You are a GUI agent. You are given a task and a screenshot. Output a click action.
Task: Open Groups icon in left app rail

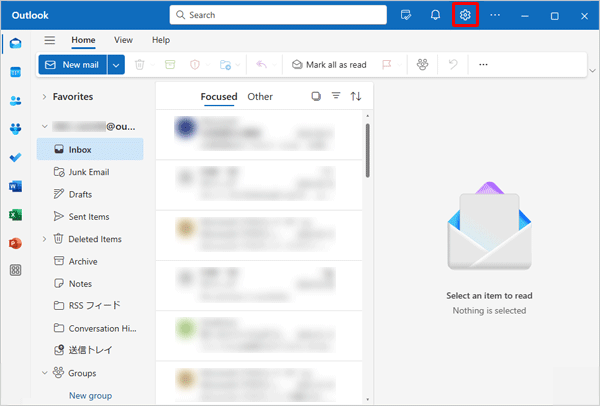click(x=15, y=129)
